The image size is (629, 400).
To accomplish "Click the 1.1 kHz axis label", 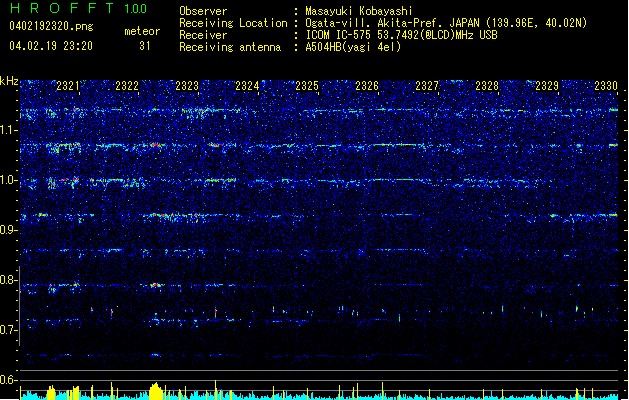I will [9, 130].
